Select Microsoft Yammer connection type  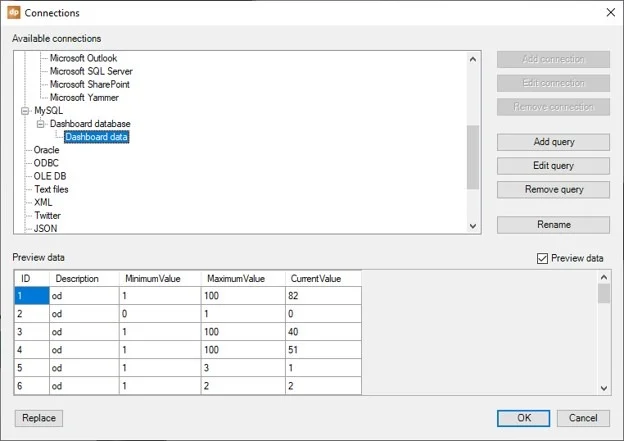click(84, 98)
